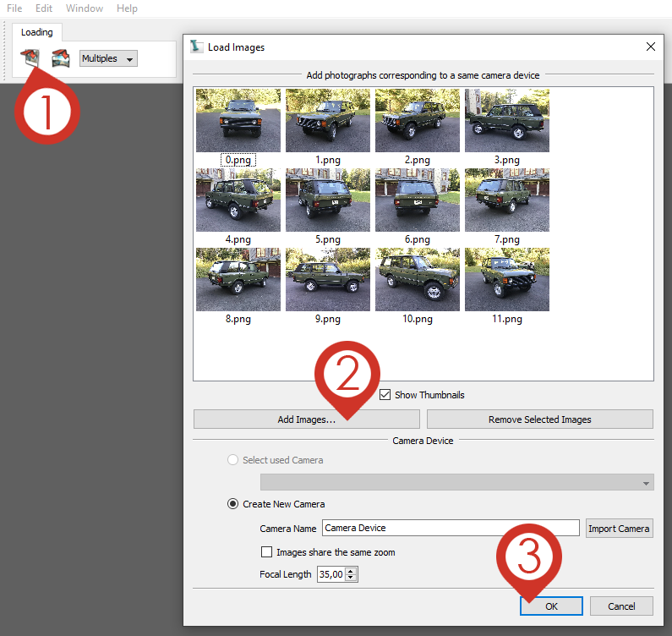Viewport: 672px width, 636px height.
Task: Select the Loading tab
Action: [37, 32]
